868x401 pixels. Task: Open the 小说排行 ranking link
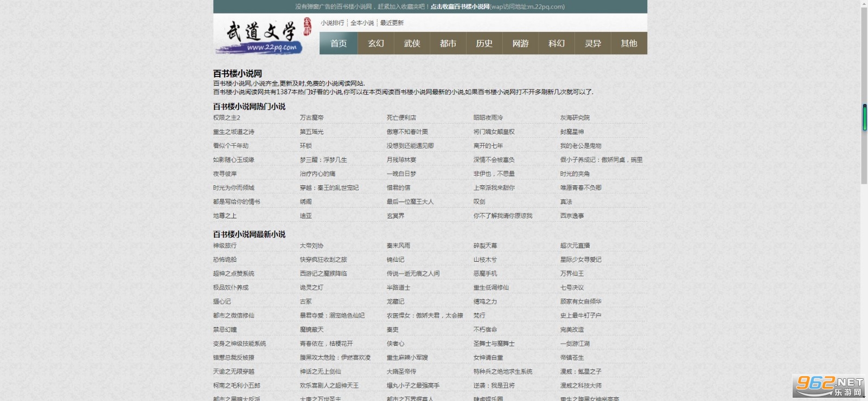(x=333, y=23)
